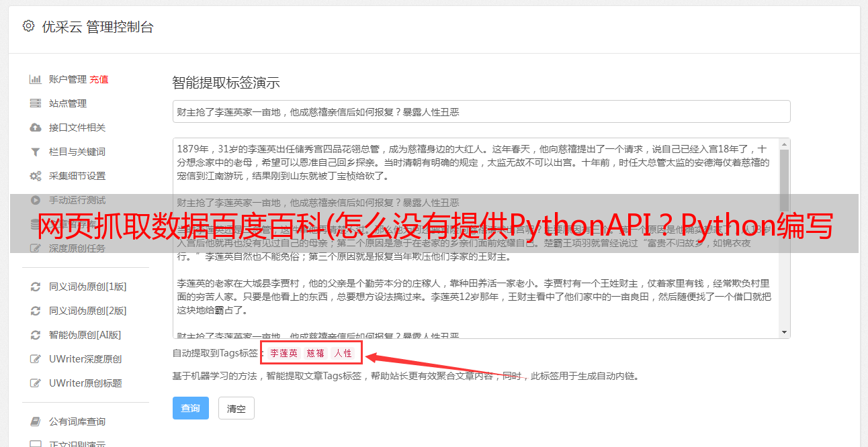
Task: Select UWriter原创标题 in the sidebar
Action: [85, 383]
